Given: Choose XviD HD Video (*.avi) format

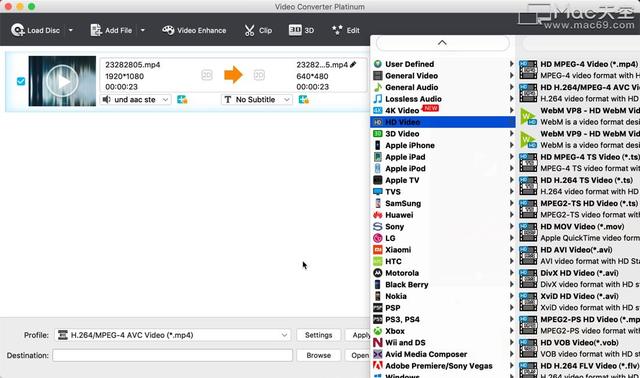Looking at the screenshot, I should (x=579, y=302).
